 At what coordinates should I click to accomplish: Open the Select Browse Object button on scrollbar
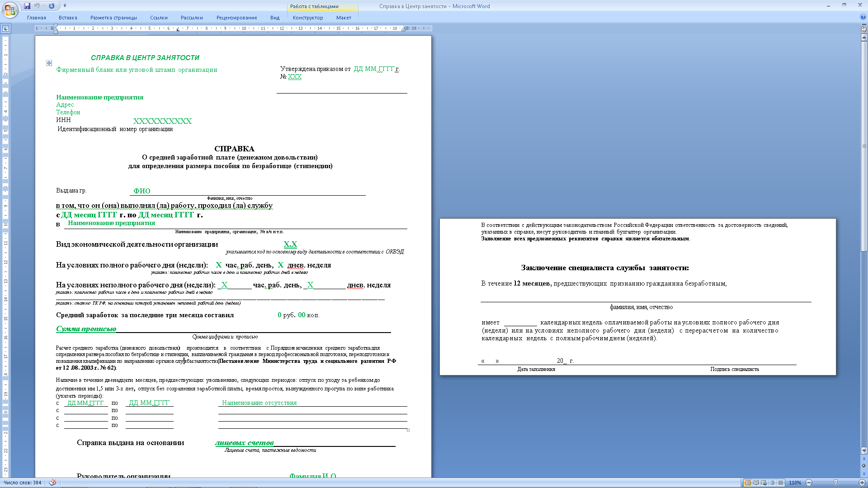tap(863, 465)
